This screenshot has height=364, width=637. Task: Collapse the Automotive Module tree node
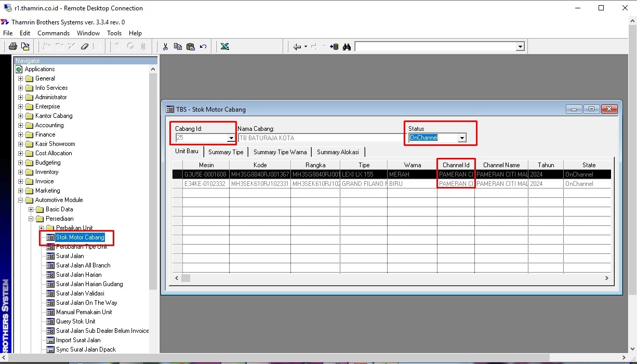(x=21, y=200)
